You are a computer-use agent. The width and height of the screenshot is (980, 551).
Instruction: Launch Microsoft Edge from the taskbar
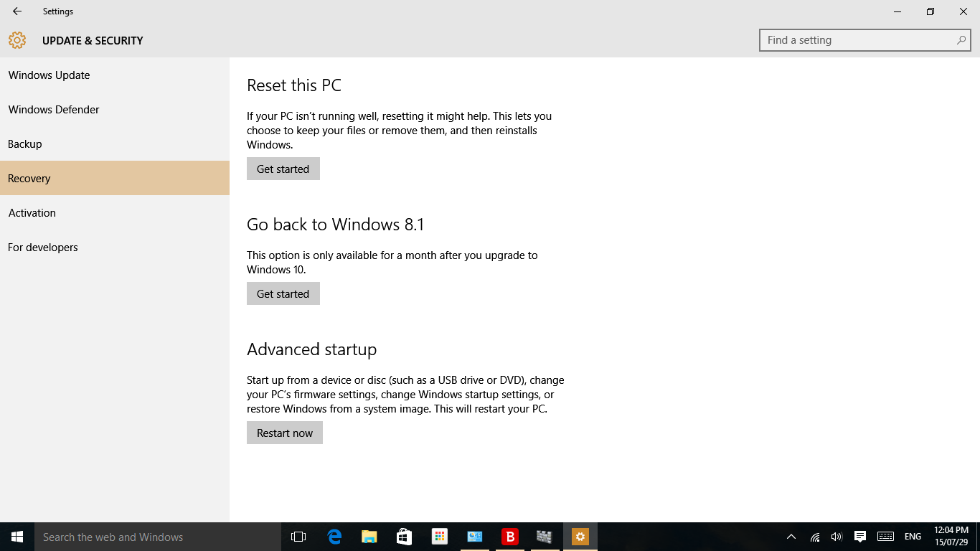tap(334, 537)
